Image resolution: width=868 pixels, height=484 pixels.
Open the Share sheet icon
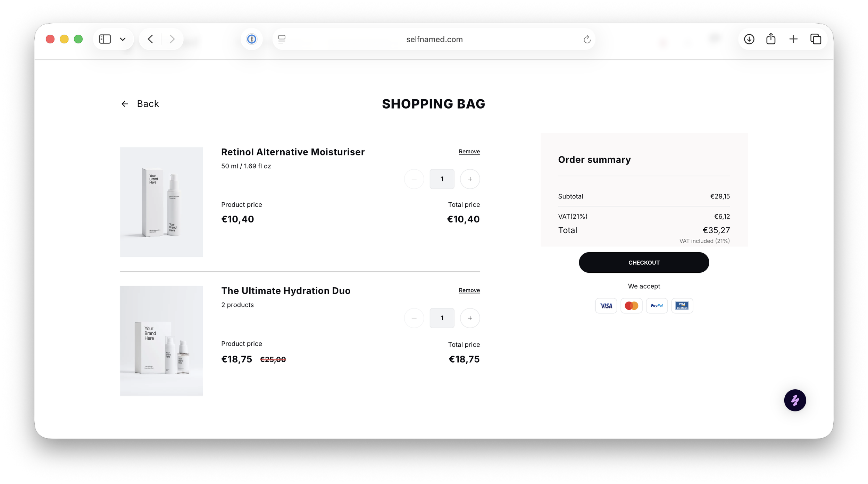771,39
